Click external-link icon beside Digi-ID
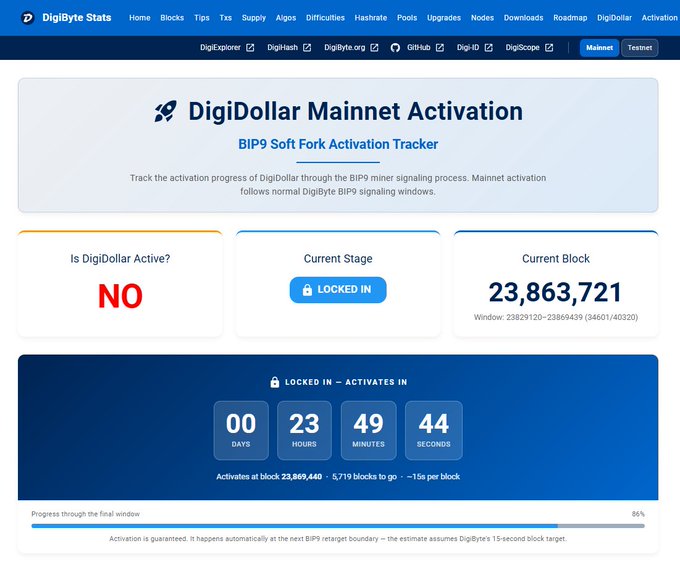 [x=488, y=48]
